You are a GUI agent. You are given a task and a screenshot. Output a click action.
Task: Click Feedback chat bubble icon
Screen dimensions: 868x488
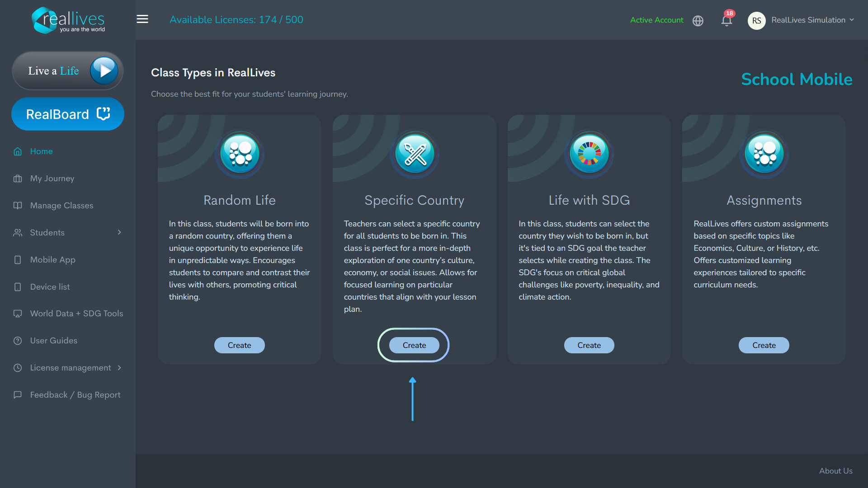tap(18, 395)
